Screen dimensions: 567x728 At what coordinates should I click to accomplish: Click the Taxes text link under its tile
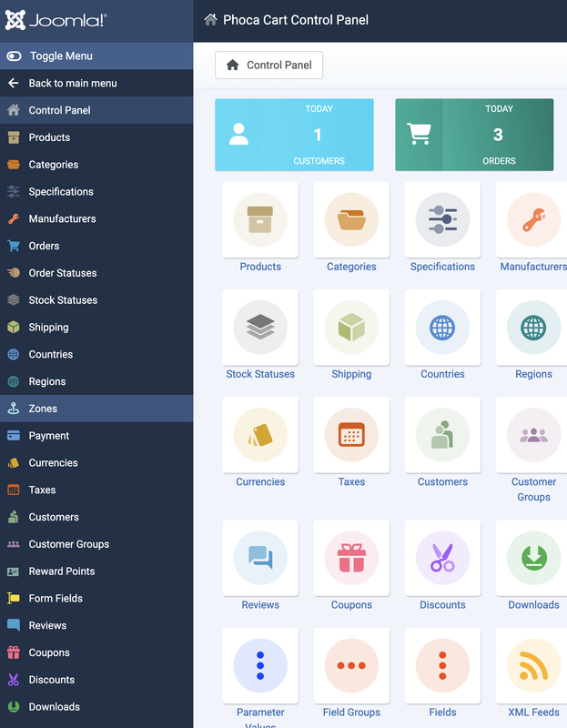pyautogui.click(x=351, y=482)
